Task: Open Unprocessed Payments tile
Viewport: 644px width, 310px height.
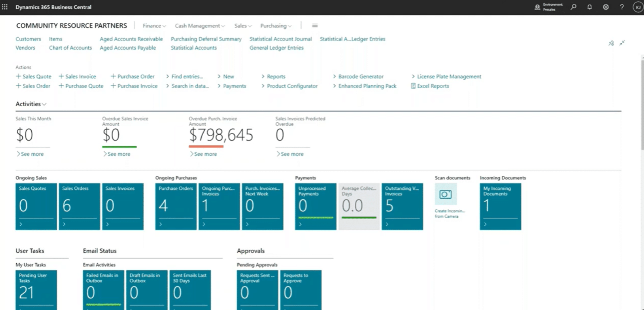Action: (x=316, y=207)
